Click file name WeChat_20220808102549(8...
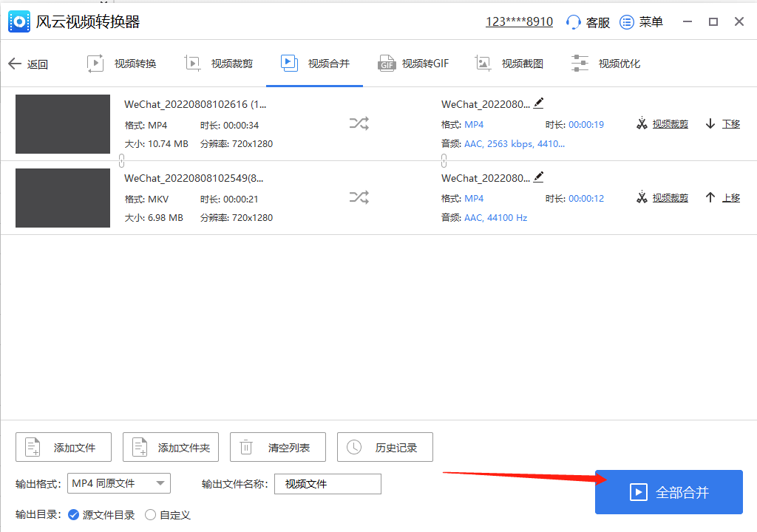757x532 pixels. click(x=194, y=178)
